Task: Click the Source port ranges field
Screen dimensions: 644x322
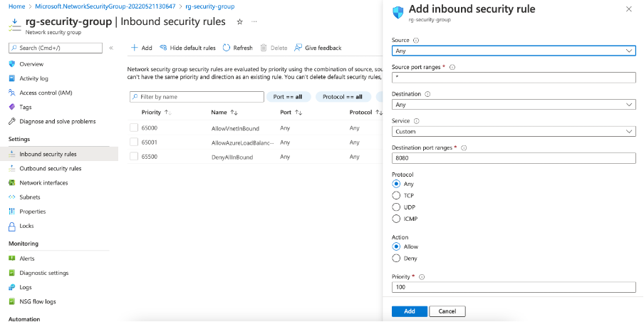Action: (514, 78)
